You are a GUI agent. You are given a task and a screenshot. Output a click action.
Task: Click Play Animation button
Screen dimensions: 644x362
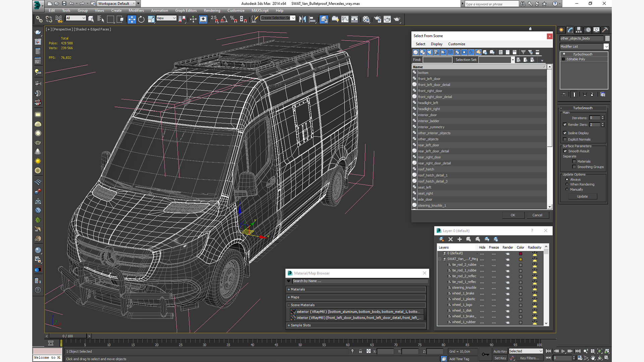tap(563, 351)
